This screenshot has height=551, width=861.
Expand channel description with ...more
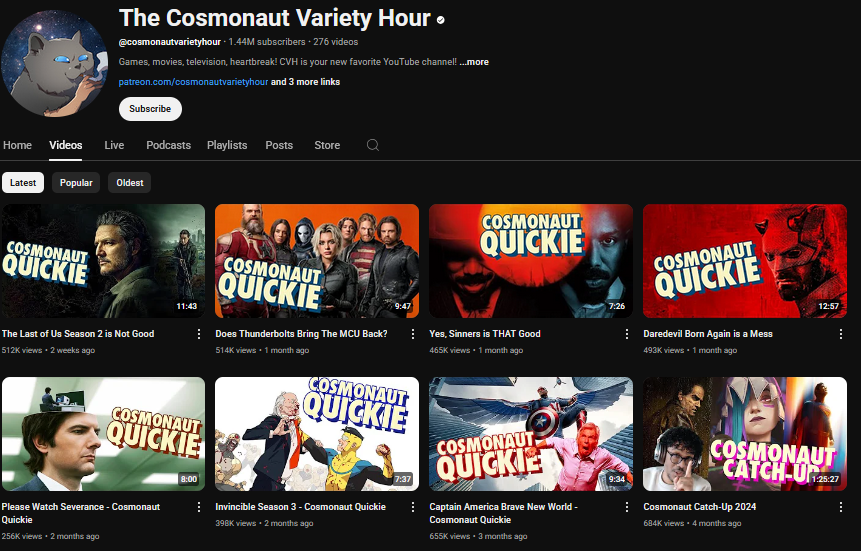point(474,62)
